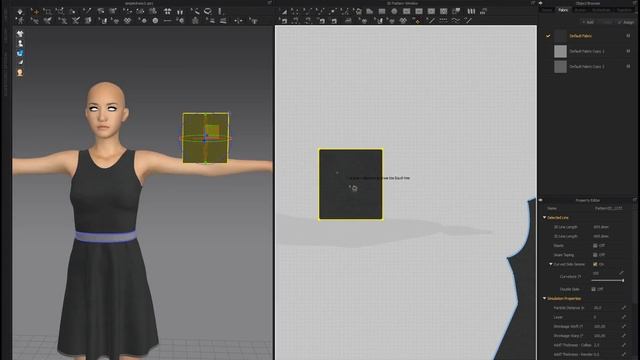Click the Assign button in Object Browser
640x360 pixels.
click(627, 22)
